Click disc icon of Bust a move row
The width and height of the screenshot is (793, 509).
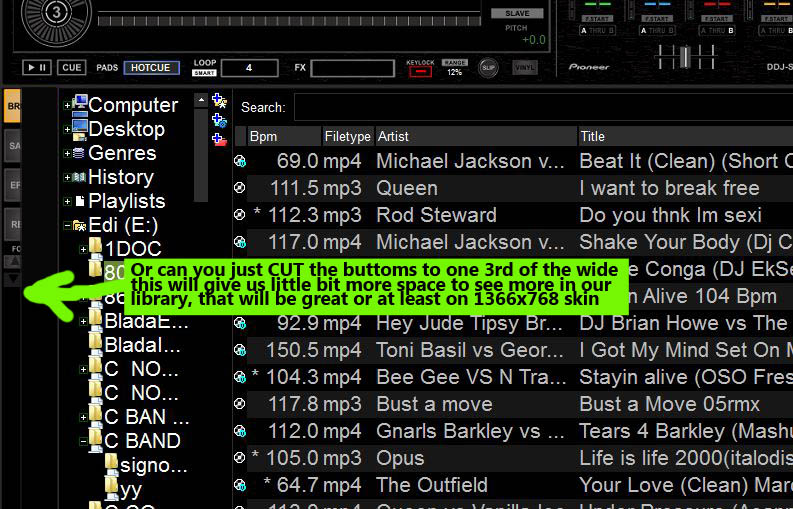pyautogui.click(x=240, y=404)
